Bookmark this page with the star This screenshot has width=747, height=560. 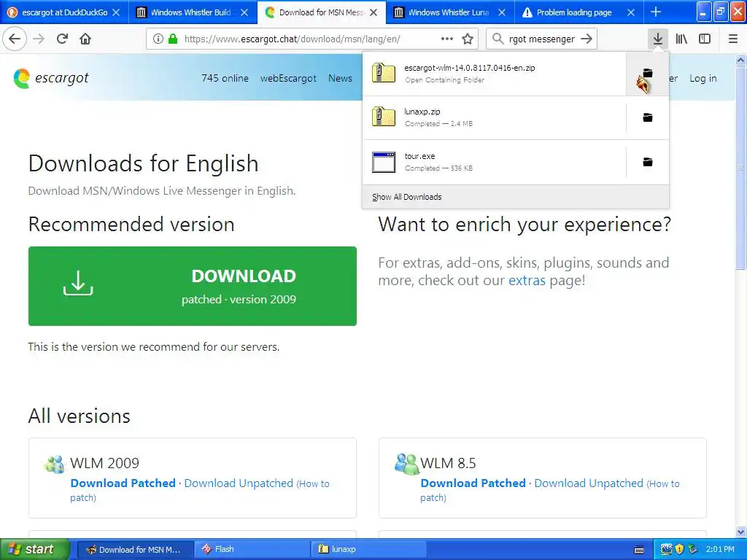tap(468, 39)
